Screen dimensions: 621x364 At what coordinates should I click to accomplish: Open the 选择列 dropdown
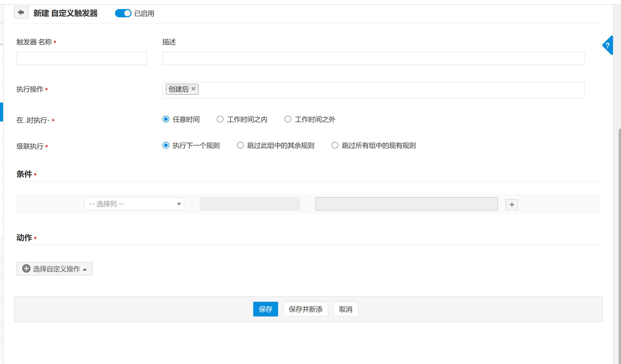134,204
